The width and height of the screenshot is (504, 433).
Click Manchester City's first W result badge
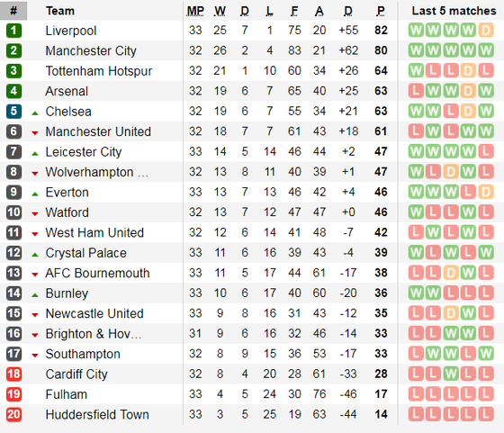tap(416, 50)
